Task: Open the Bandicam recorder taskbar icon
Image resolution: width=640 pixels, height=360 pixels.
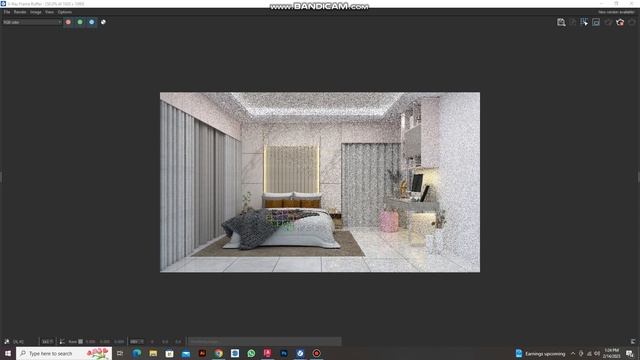Action: (317, 353)
